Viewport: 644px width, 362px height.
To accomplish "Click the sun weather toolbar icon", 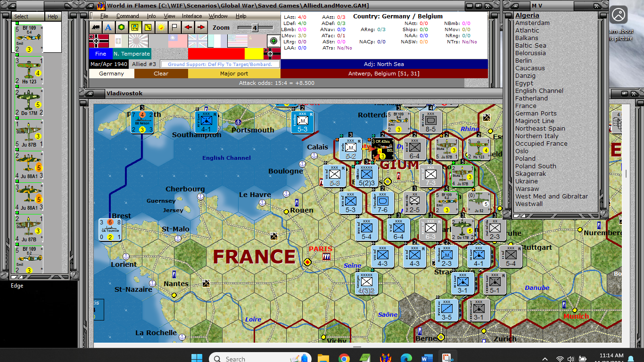I will [x=161, y=27].
